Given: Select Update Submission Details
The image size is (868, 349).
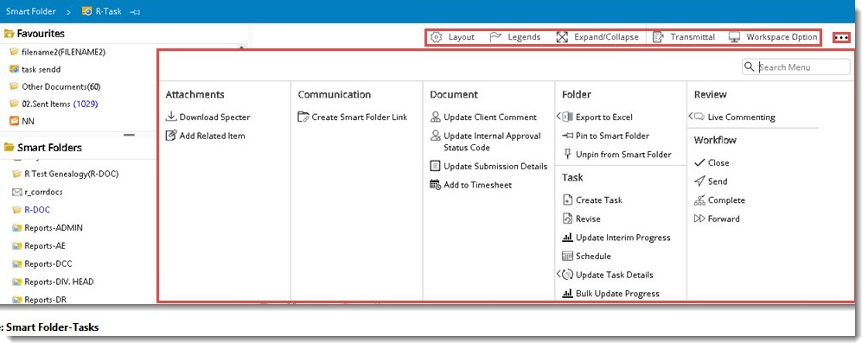Looking at the screenshot, I should pos(495,166).
